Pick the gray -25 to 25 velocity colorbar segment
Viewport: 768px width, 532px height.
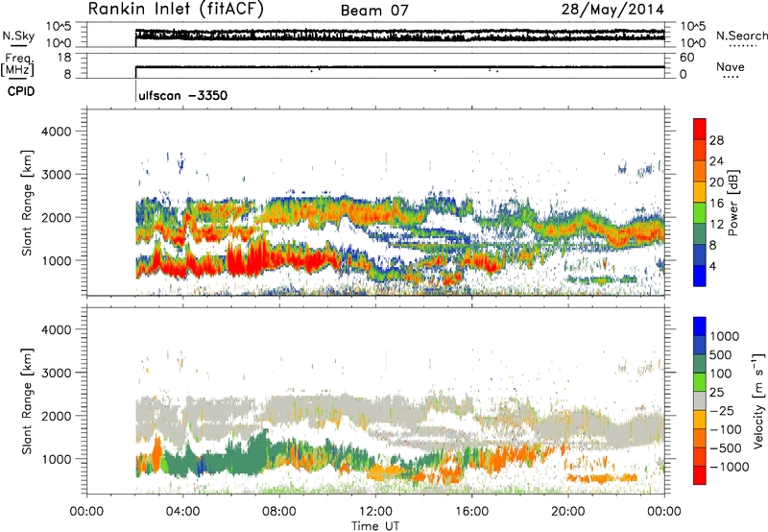coord(700,400)
